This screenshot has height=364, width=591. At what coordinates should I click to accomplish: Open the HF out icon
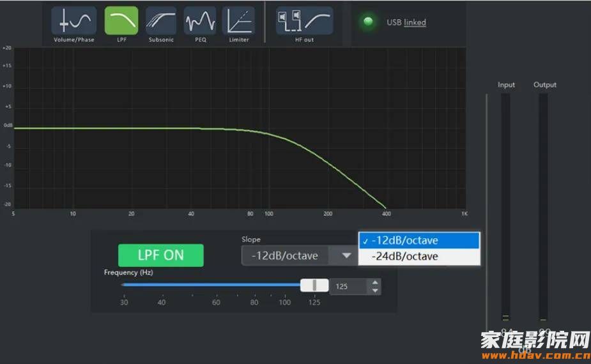click(304, 21)
